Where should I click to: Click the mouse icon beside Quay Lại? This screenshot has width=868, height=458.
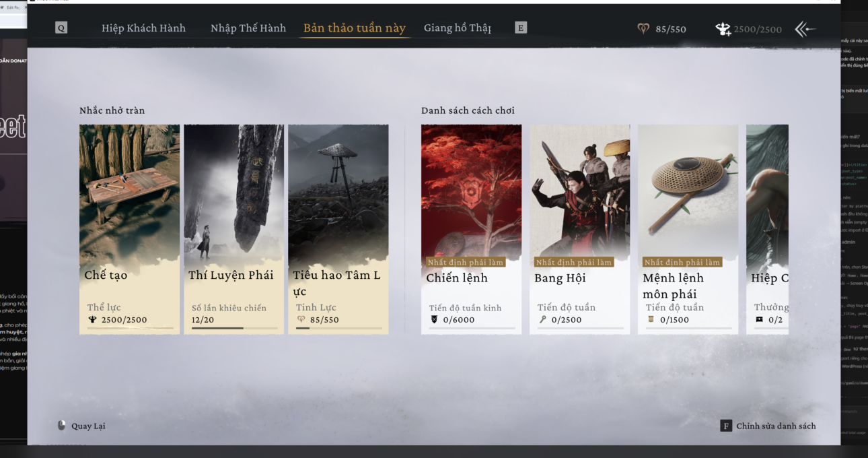point(62,426)
